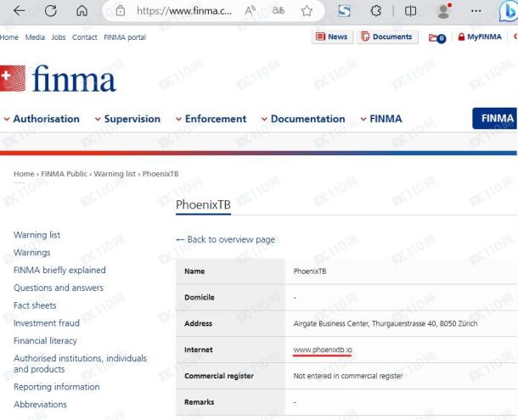Reload the page with the refresh icon
The image size is (518, 420).
tap(50, 12)
